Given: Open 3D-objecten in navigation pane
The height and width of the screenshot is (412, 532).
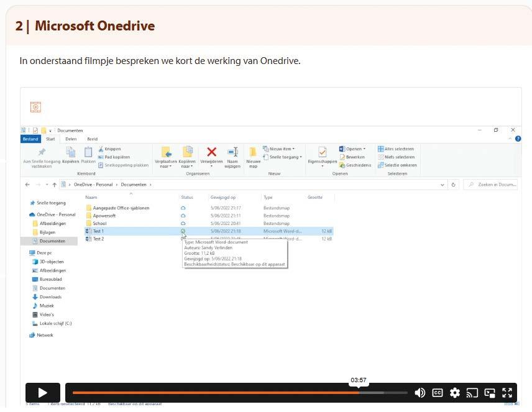Looking at the screenshot, I should [48, 262].
